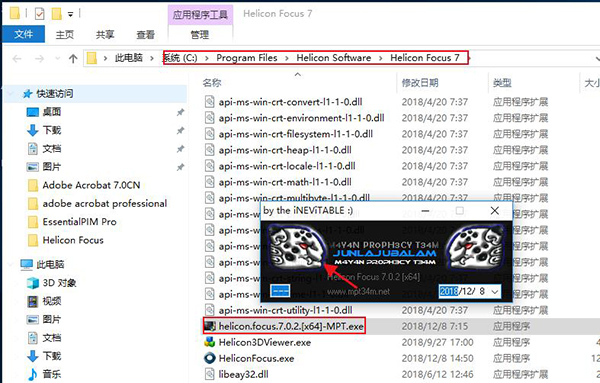Click the 3D 对象 cube icon

point(33,283)
